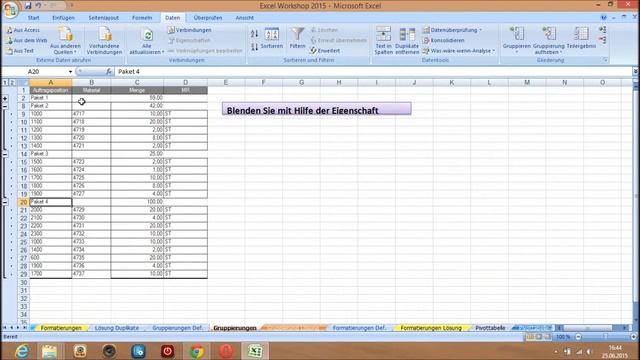Open the Gruppierungen Def. sheet tab
Viewport: 640px width, 360px height.
[178, 328]
